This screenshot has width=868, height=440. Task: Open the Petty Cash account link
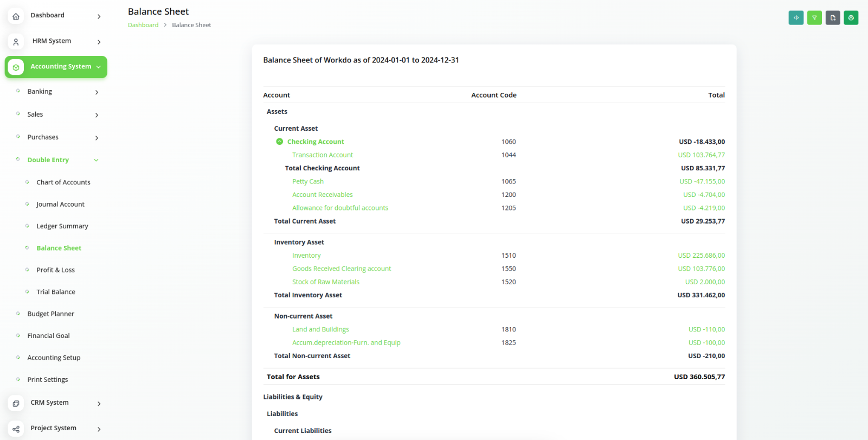[x=308, y=182]
